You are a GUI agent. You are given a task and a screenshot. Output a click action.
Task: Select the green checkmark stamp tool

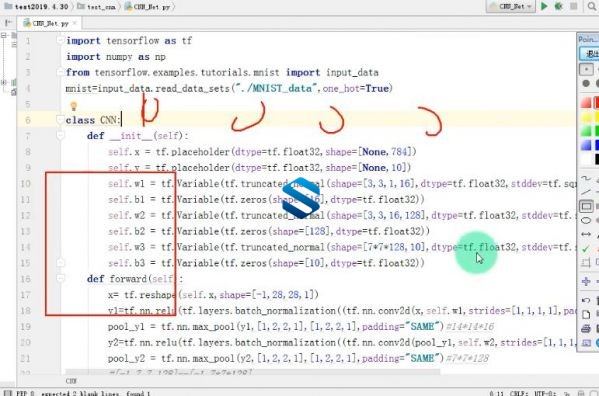click(x=586, y=249)
